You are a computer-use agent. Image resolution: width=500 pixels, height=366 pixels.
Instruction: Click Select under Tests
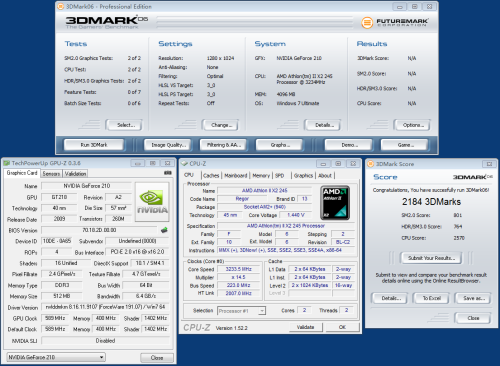tap(124, 125)
